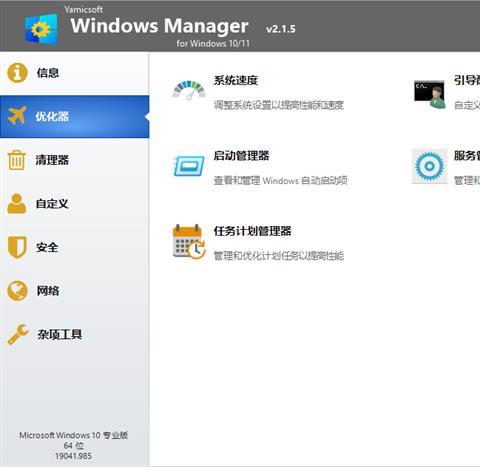The width and height of the screenshot is (480, 467).
Task: Click the 服务 tool title at right
Action: click(x=467, y=156)
